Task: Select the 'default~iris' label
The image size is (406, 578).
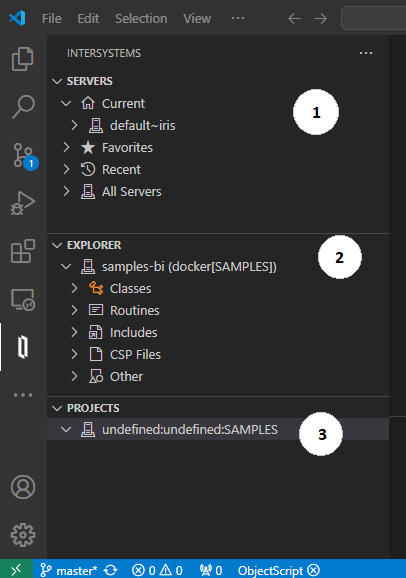Action: 143,126
